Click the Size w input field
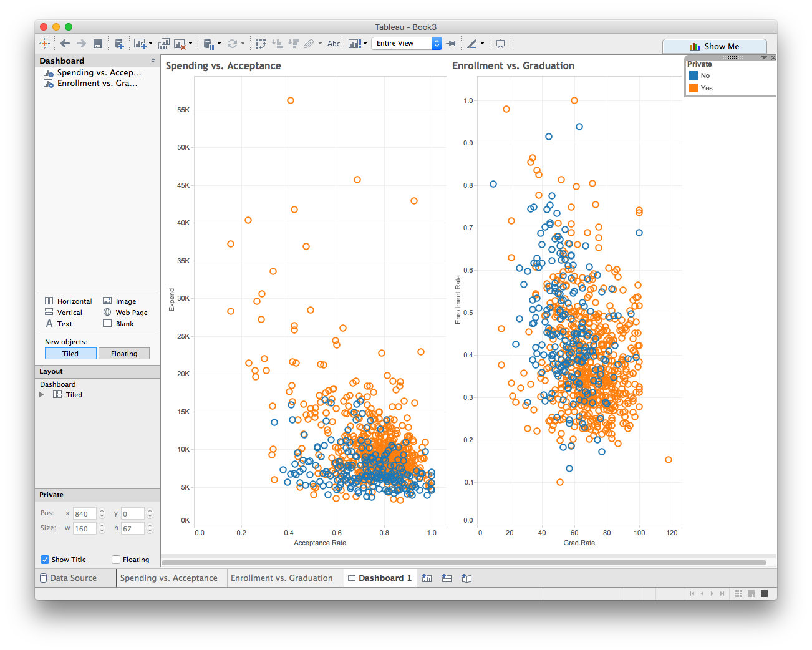This screenshot has height=650, width=812. (85, 528)
